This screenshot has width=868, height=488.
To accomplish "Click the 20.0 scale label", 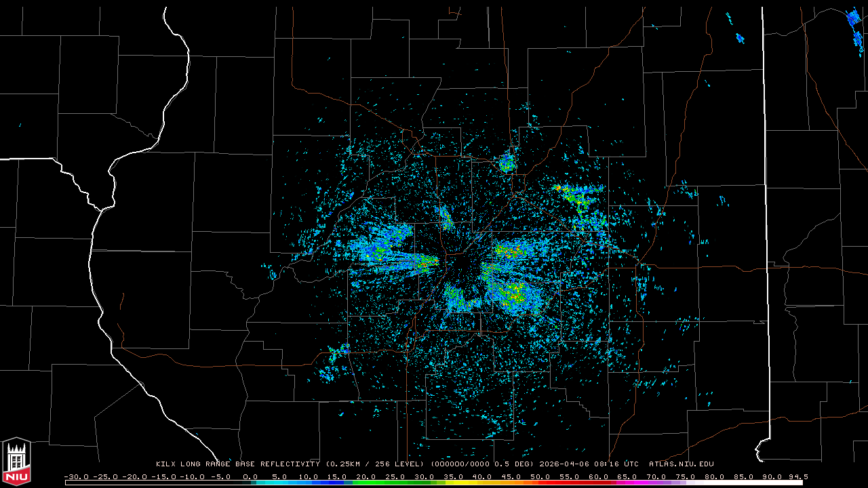I will coord(366,477).
